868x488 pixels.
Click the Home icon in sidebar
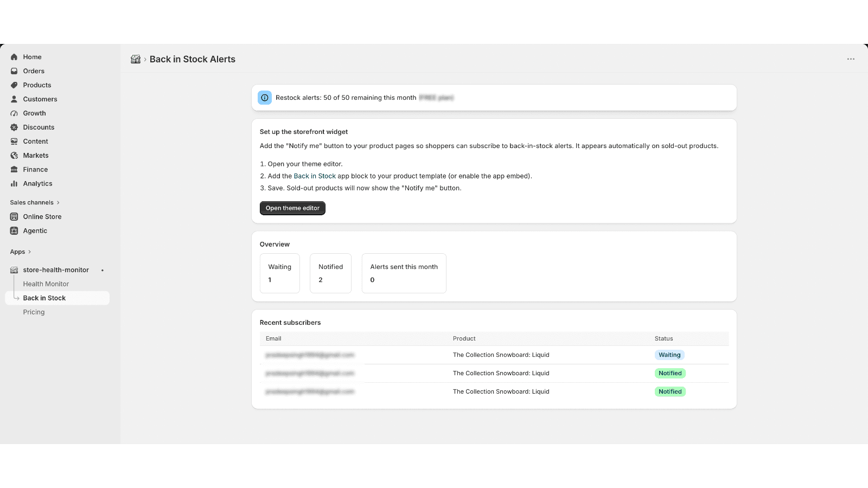(14, 57)
